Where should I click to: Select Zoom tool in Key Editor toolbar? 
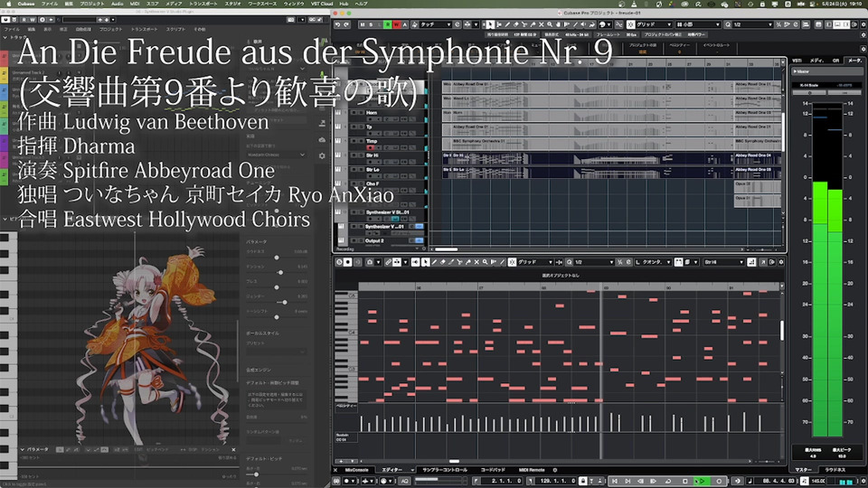point(485,262)
